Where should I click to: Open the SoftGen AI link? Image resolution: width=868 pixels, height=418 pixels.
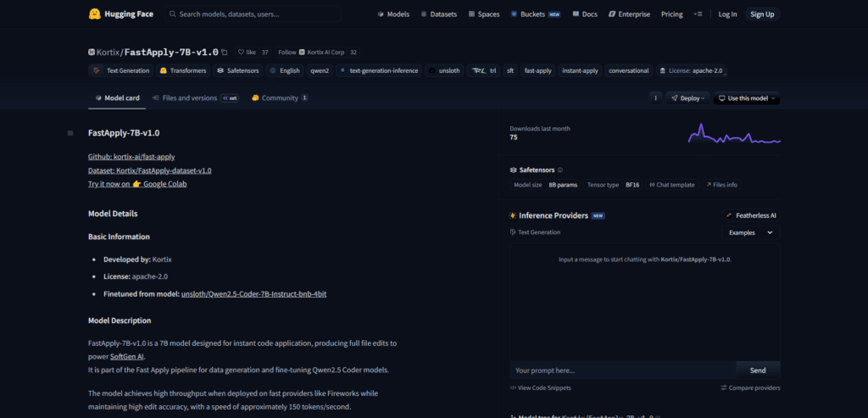tap(127, 357)
